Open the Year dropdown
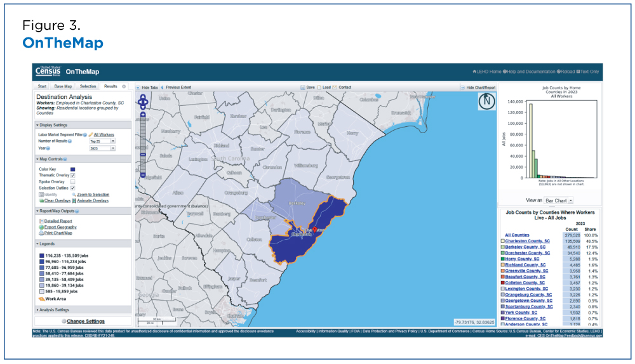The image size is (635, 364). [102, 148]
